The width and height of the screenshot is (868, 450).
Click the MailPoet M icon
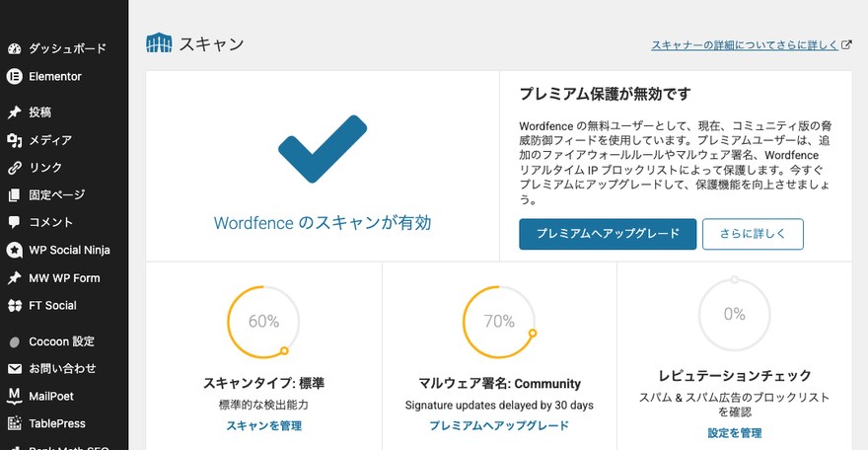[x=15, y=396]
